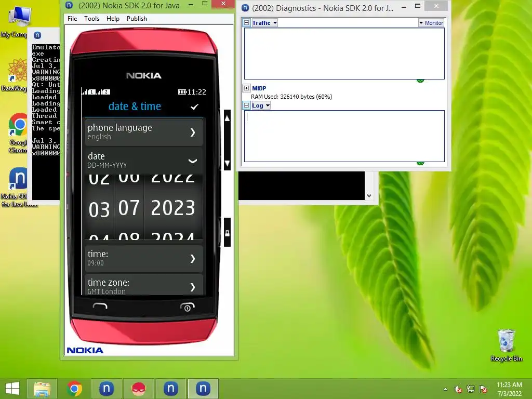Viewport: 532px width, 399px height.
Task: Click SIM 1 signal indicator on phone
Action: tap(88, 91)
